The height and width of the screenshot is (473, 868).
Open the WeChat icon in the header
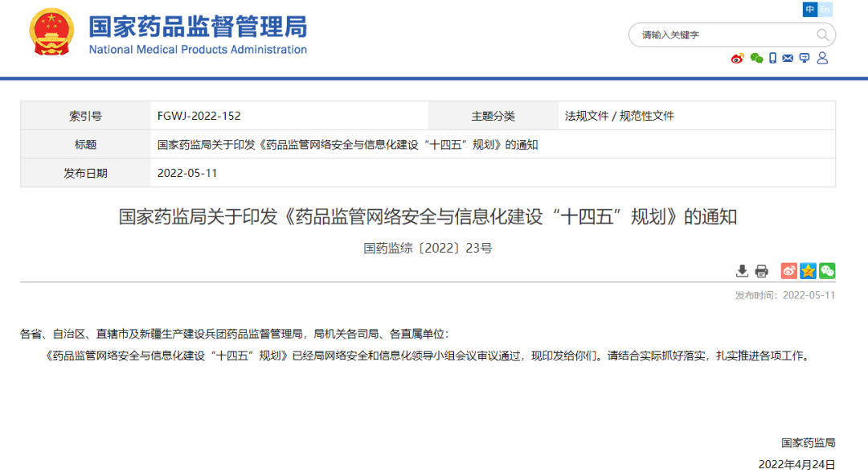coord(756,58)
